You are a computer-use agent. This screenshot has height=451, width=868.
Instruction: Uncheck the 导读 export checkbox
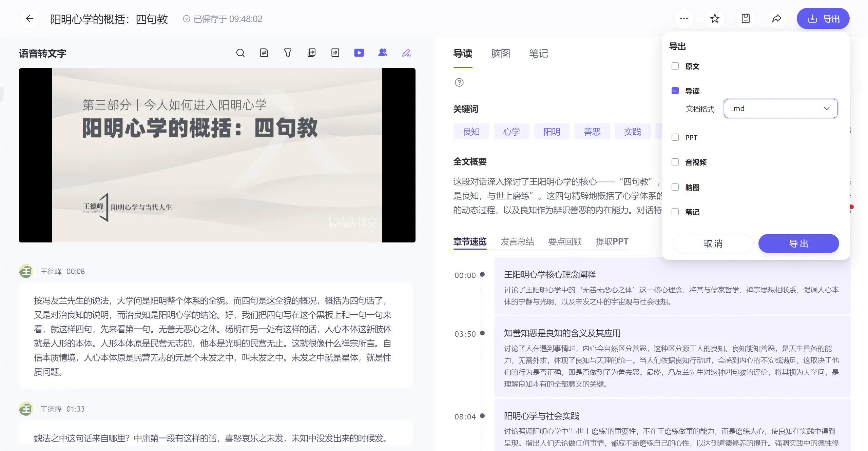pos(675,91)
